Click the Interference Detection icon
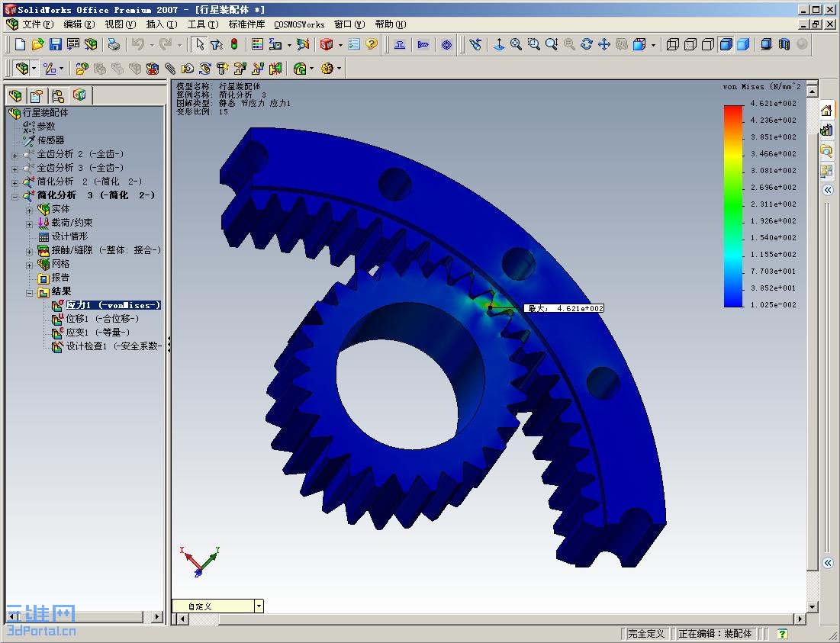 (275, 69)
